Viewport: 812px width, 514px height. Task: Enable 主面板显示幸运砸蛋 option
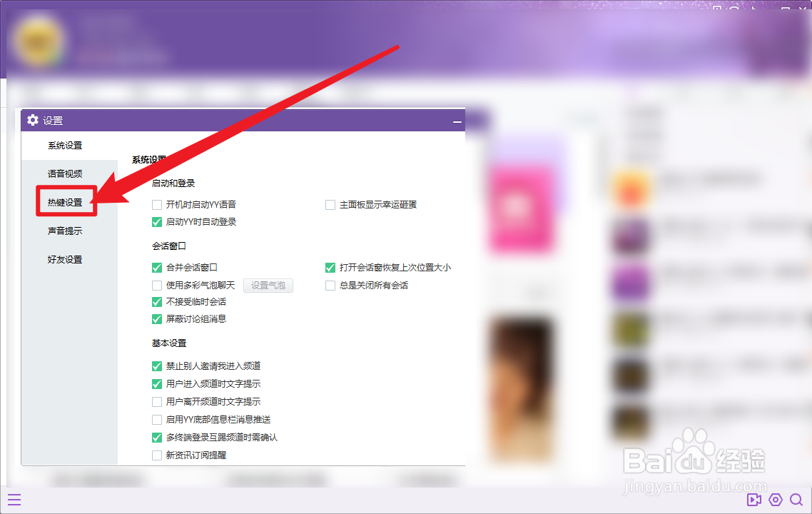click(330, 204)
